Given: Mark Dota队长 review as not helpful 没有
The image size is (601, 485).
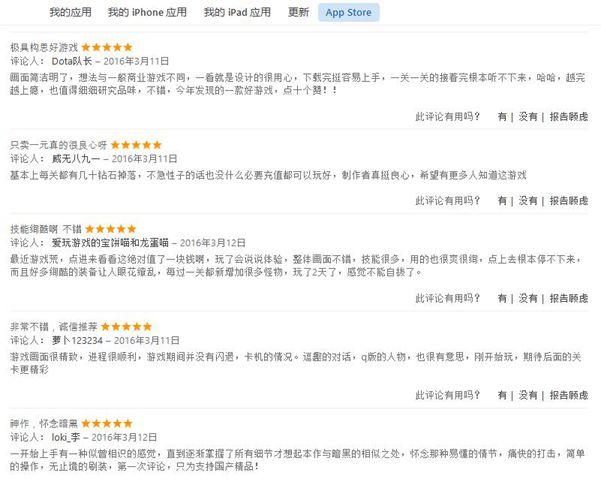Looking at the screenshot, I should pyautogui.click(x=528, y=117).
